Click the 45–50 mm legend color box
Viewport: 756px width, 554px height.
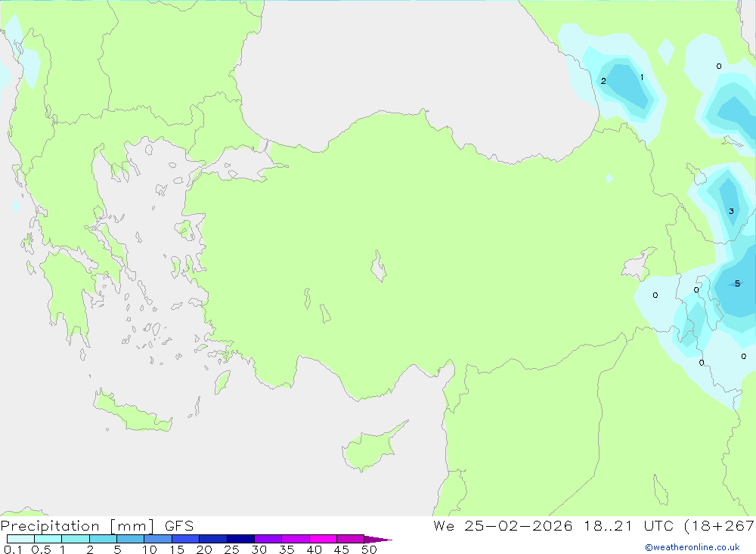[x=351, y=539]
